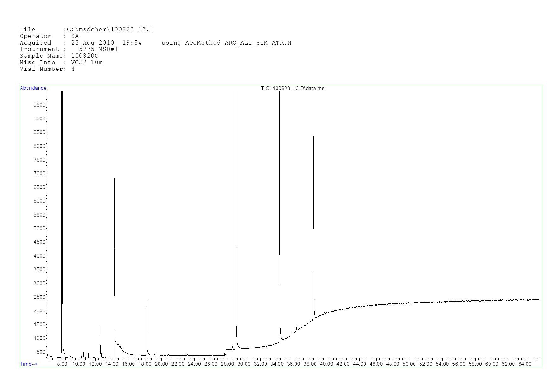The height and width of the screenshot is (392, 555).
Task: Click the 64.00 time tick label
Action: 525,364
